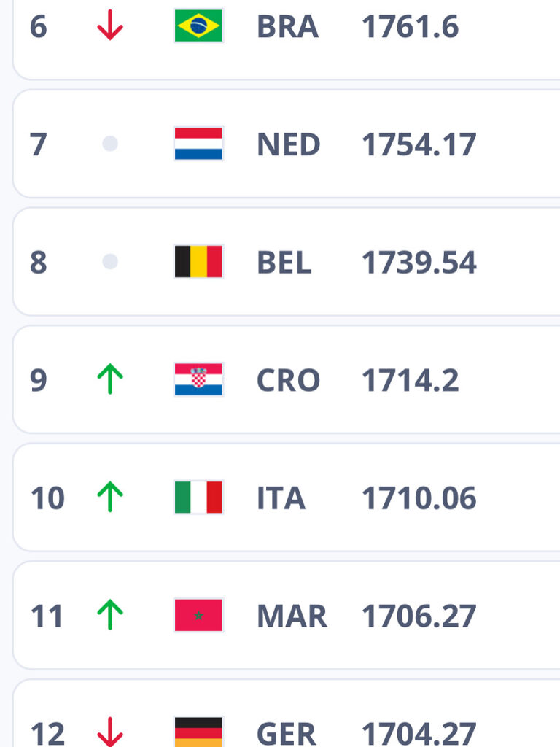Click the Italy flag icon

tap(198, 498)
